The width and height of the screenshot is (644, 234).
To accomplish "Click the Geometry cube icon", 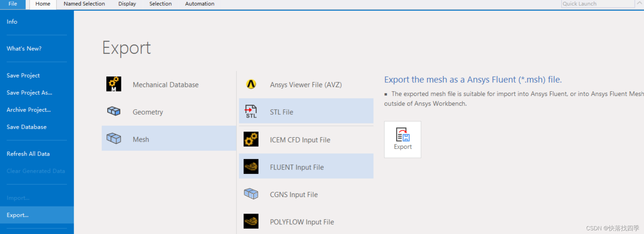I will (x=113, y=111).
